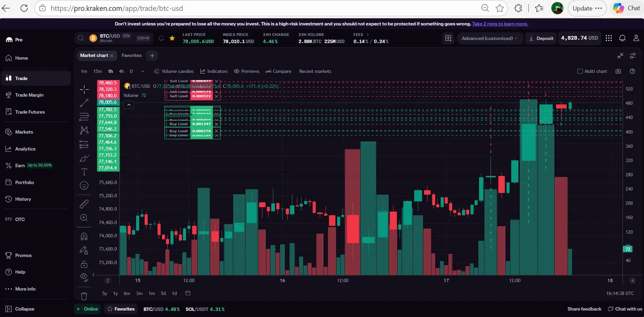
Task: Open the go to date calendar icon
Action: (188, 293)
